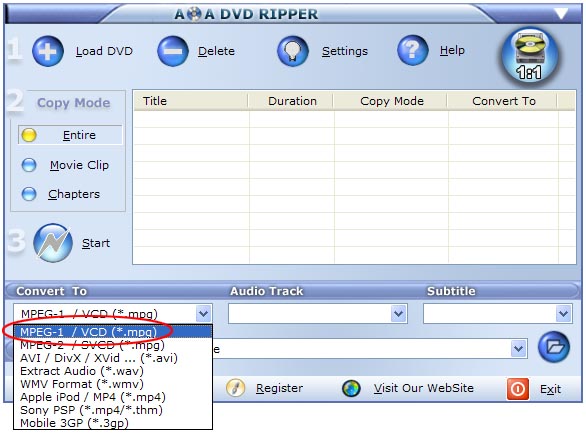
Task: Click the blue minus Delete icon
Action: click(x=173, y=51)
